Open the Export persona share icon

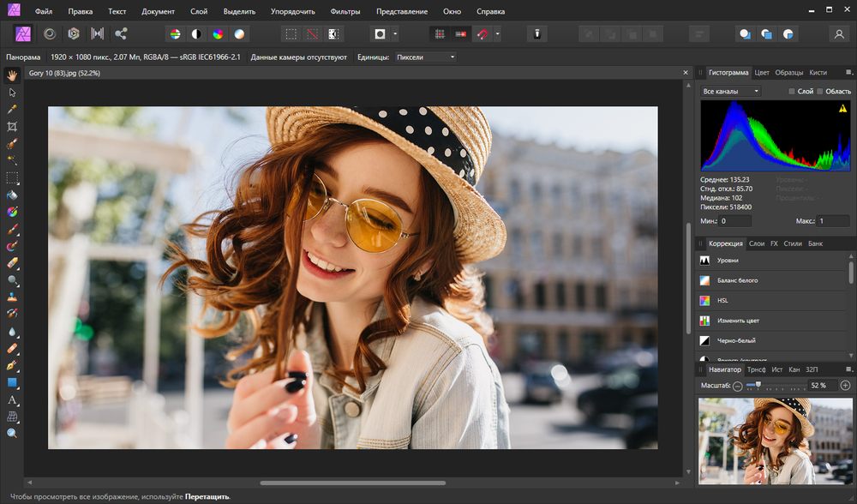[x=120, y=34]
